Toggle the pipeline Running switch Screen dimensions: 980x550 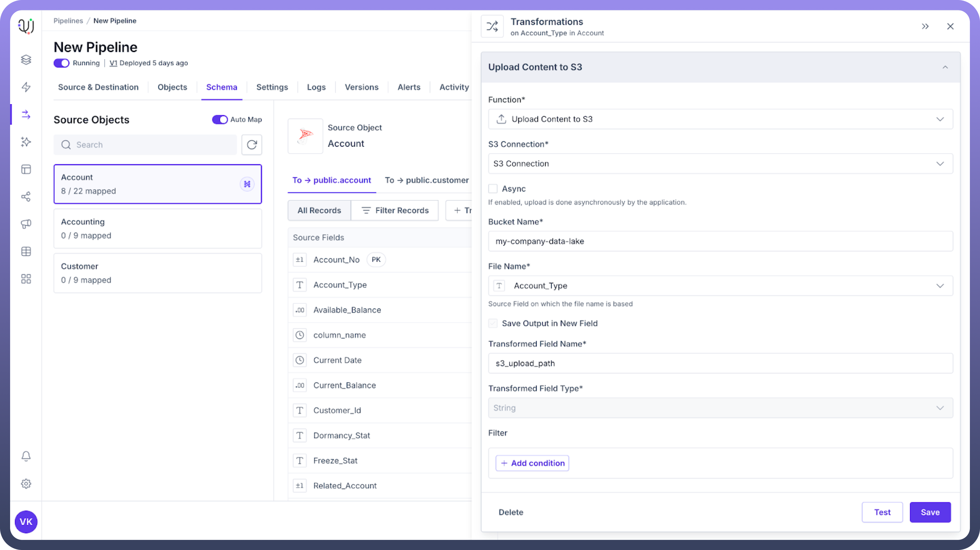point(61,63)
